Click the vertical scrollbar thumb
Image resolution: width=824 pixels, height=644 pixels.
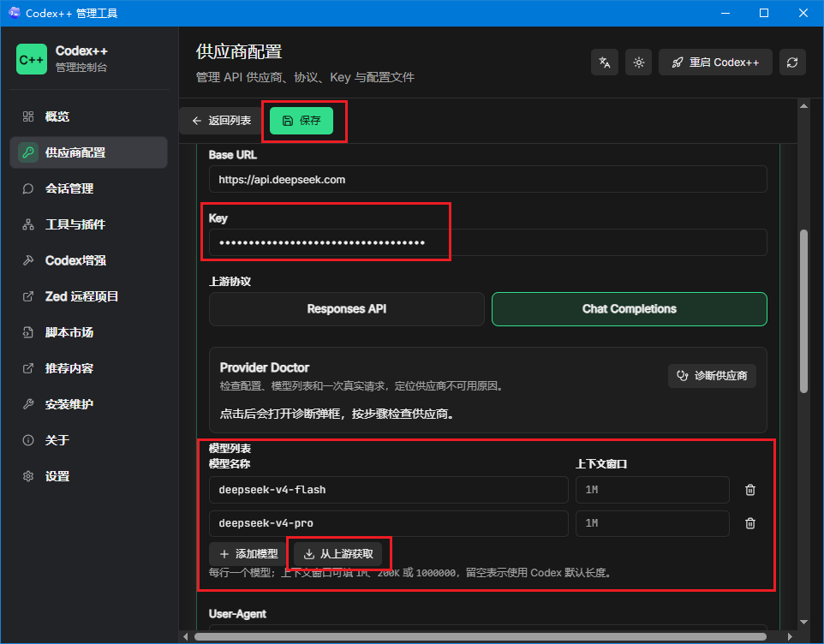[803, 311]
